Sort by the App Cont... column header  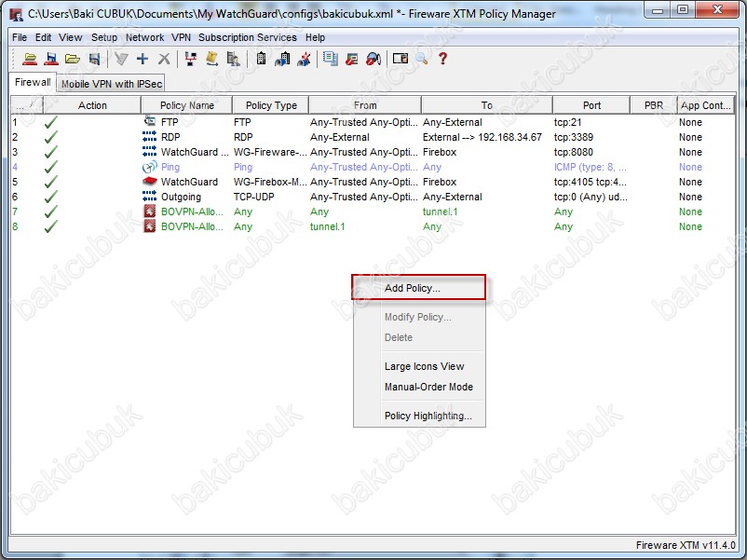coord(706,105)
